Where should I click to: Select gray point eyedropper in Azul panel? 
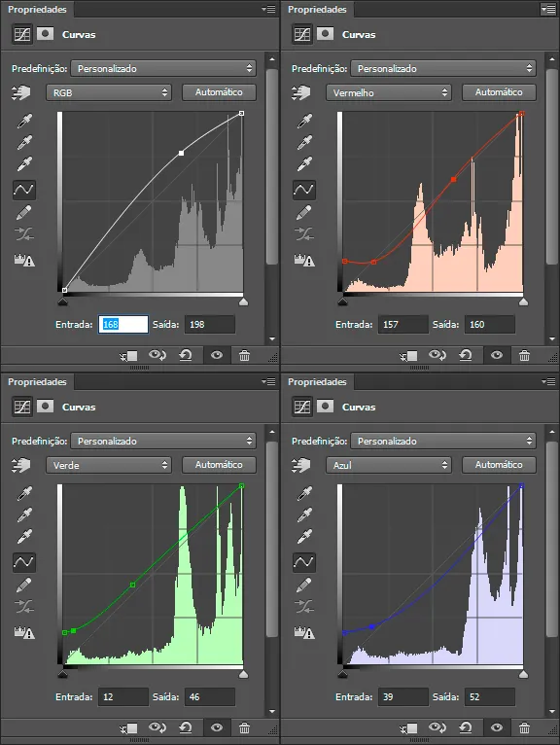tap(304, 515)
